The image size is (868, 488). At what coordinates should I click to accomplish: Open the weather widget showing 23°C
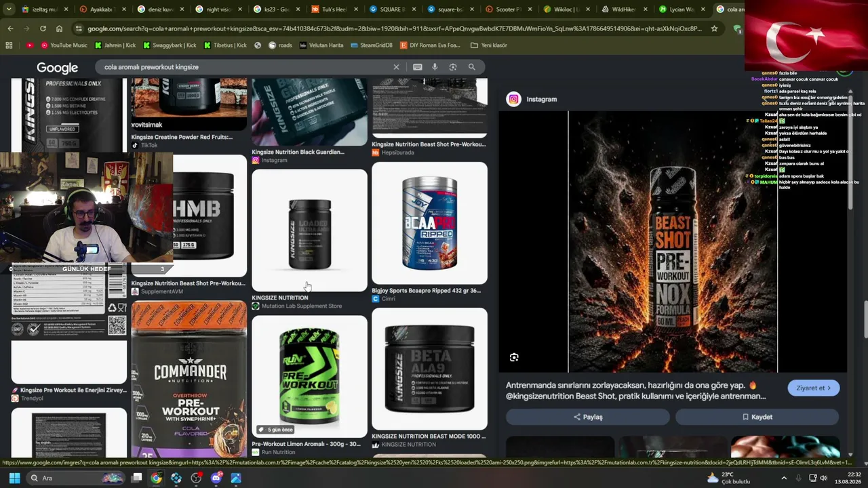point(728,478)
